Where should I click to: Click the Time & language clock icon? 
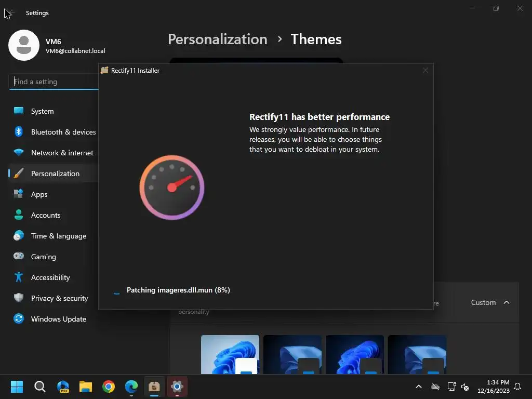click(19, 235)
